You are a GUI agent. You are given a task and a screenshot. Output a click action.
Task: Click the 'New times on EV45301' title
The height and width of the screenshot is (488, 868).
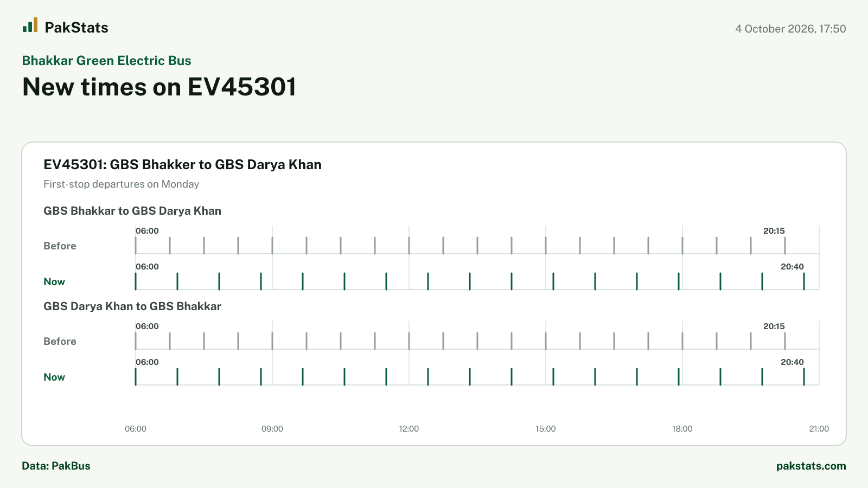pos(159,87)
